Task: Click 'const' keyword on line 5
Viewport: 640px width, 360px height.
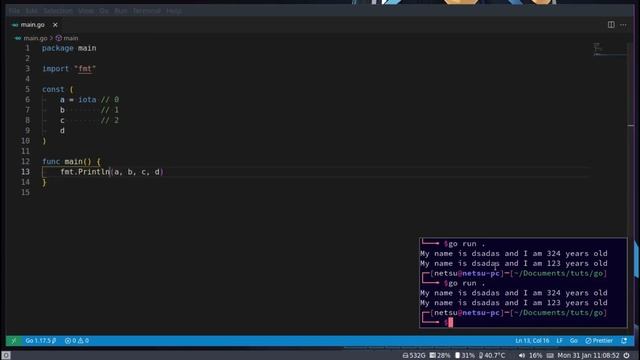Action: [x=53, y=89]
